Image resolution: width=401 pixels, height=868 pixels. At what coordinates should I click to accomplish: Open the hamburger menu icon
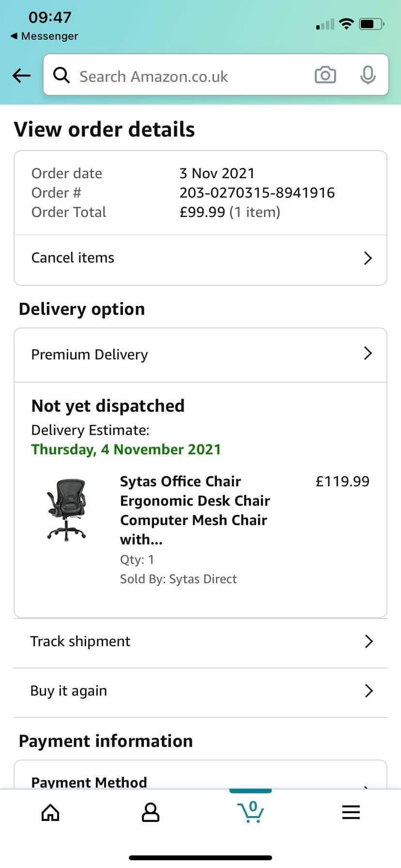[x=351, y=812]
